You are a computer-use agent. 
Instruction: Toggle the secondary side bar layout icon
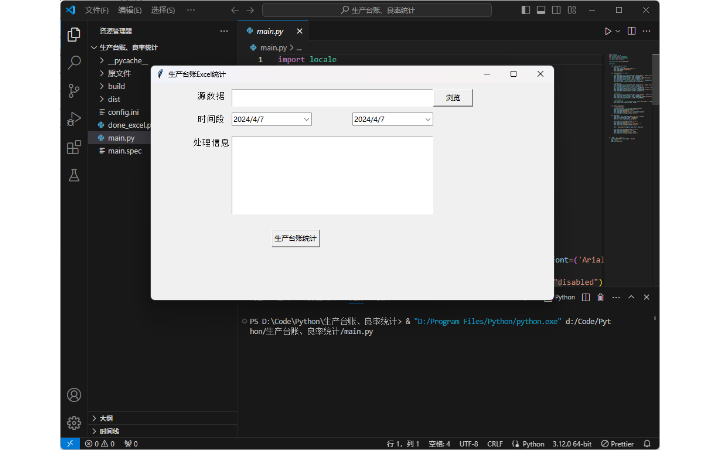(556, 10)
